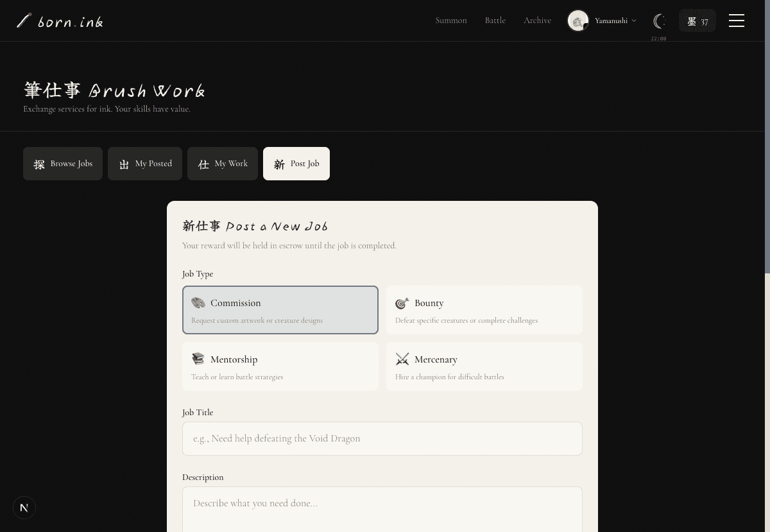Select the Commission job type

click(x=280, y=310)
